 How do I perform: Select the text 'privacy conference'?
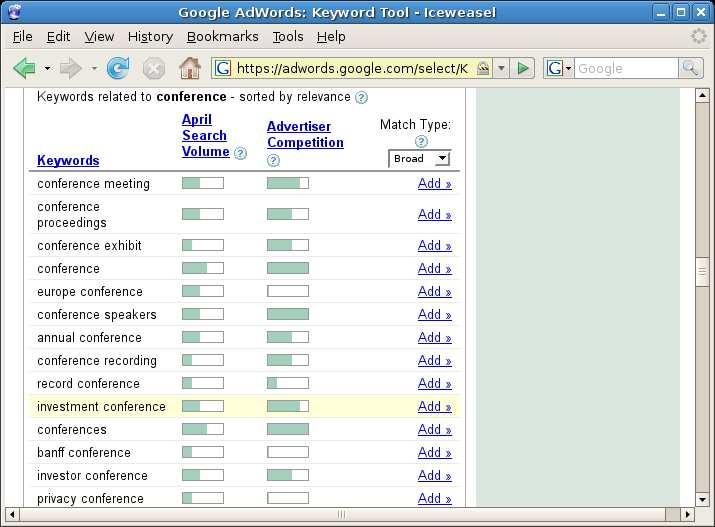pos(90,499)
